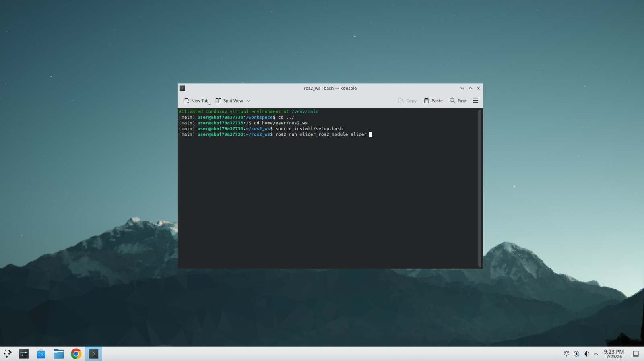
Task: Open the Konsole hamburger menu
Action: click(475, 101)
